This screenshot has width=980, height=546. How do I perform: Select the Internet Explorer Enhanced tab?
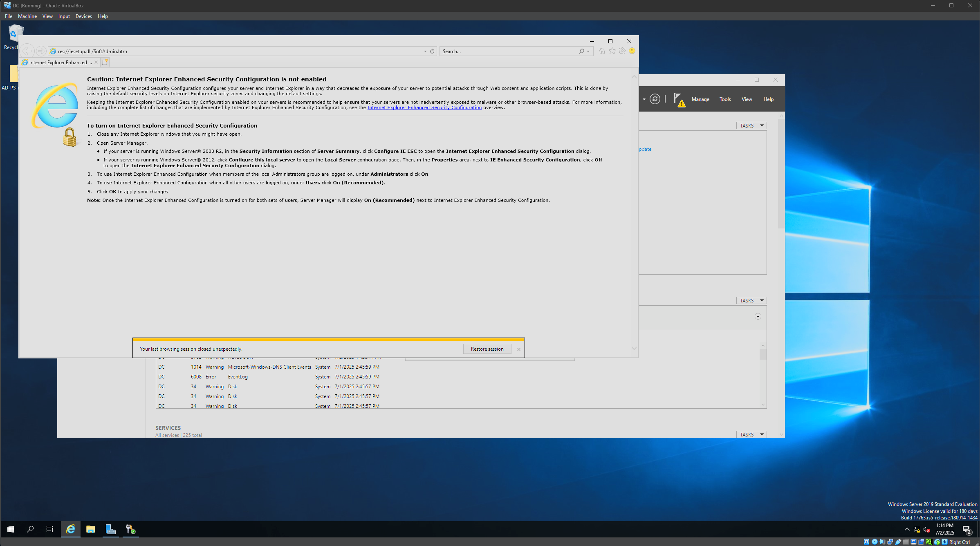tap(60, 62)
